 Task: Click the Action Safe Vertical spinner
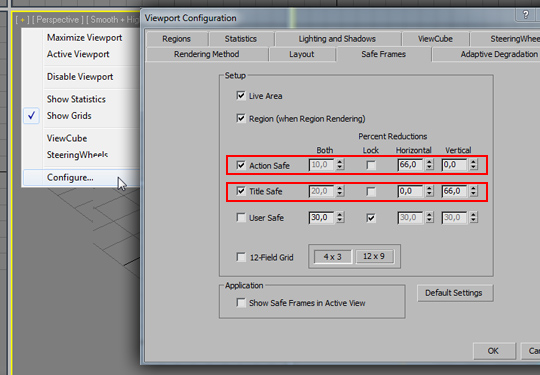474,165
